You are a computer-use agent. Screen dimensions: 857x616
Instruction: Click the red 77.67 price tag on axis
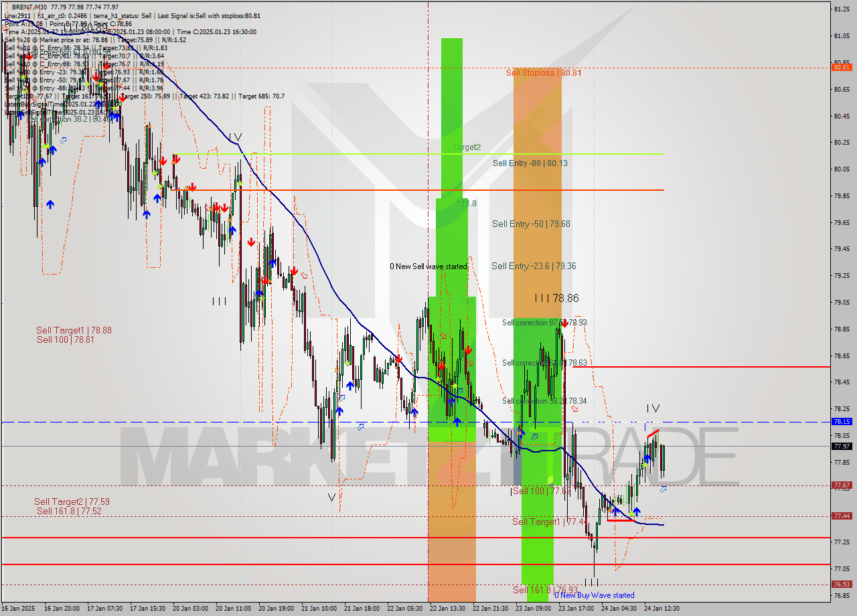(842, 485)
